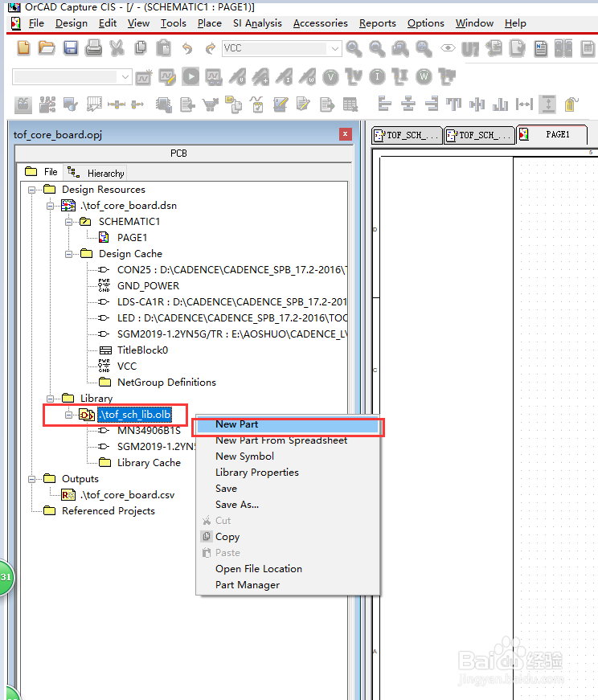
Task: Collapse the Outputs folder node
Action: point(31,480)
